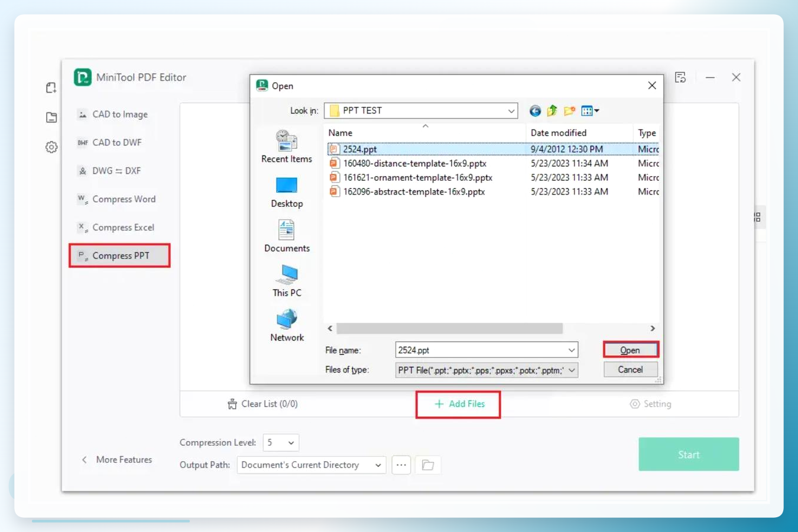Select file 161621-ornament-template-16x9.pptx
The height and width of the screenshot is (532, 798).
(x=418, y=177)
